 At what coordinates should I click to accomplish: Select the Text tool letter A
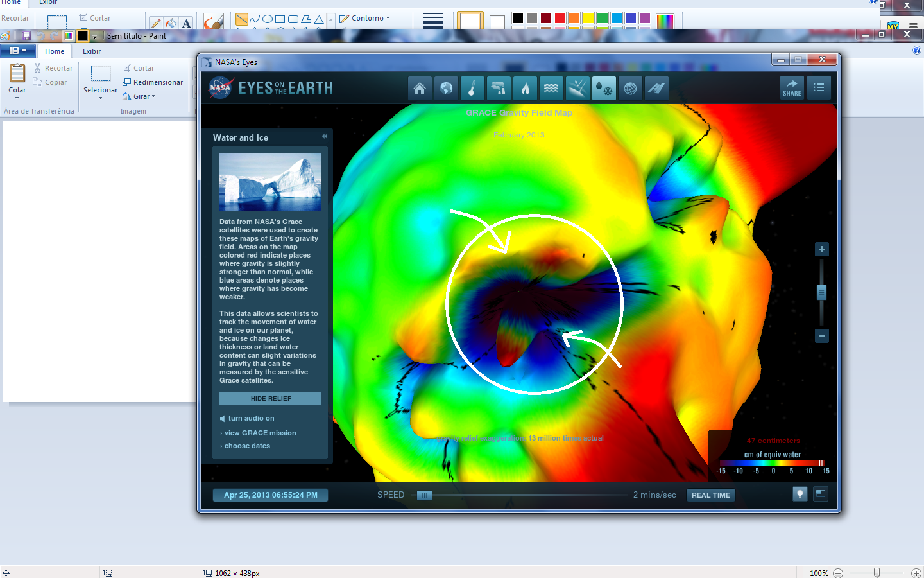tap(187, 23)
